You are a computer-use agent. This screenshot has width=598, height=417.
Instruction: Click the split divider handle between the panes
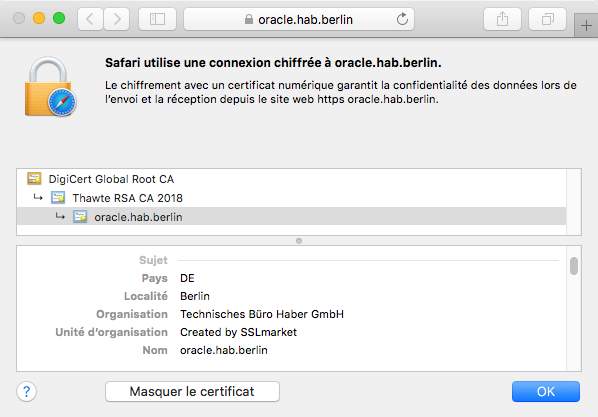(299, 241)
